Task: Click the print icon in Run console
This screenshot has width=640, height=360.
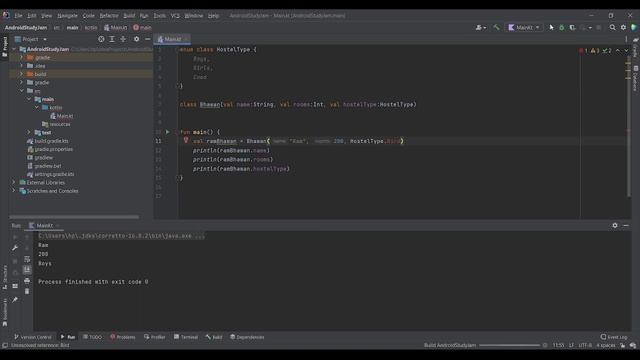Action: click(27, 281)
